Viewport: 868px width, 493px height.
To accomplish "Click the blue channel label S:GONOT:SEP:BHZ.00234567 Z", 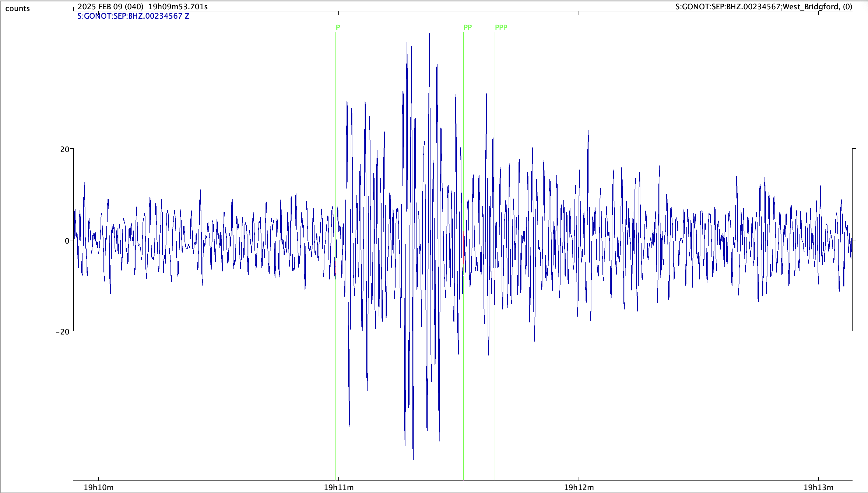I will [133, 16].
